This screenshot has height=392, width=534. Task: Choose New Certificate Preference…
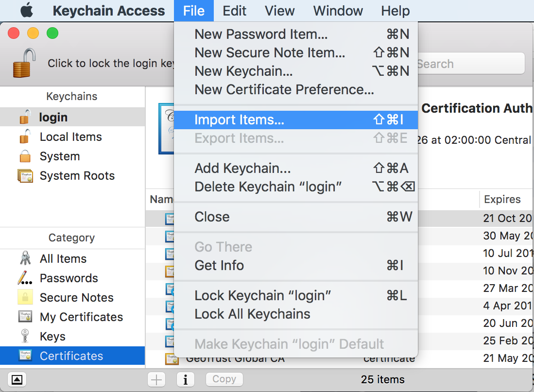coord(296,89)
